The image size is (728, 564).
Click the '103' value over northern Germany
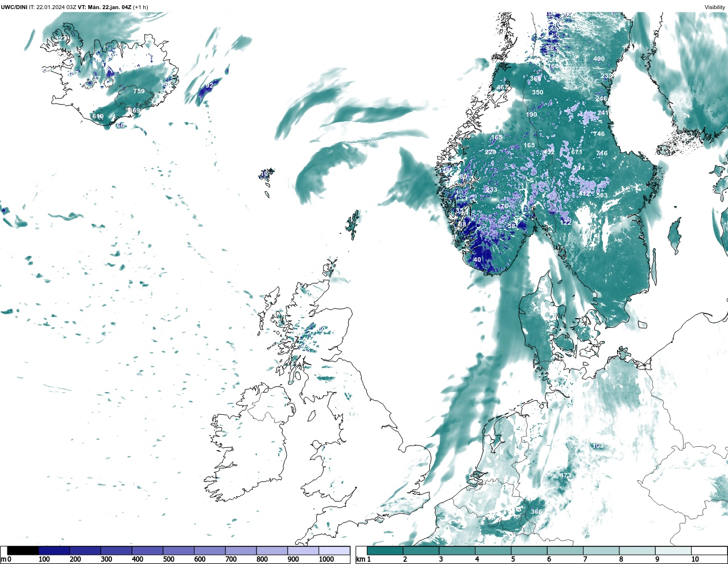(597, 446)
